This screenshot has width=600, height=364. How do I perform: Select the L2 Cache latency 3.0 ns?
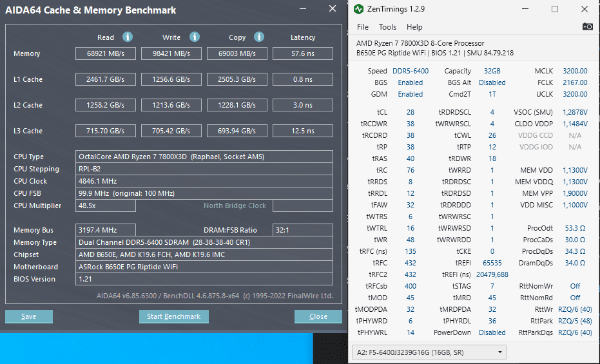click(303, 105)
